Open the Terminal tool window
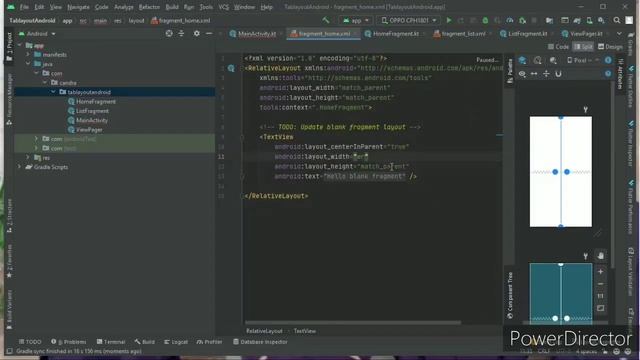The height and width of the screenshot is (360, 640). [111, 342]
